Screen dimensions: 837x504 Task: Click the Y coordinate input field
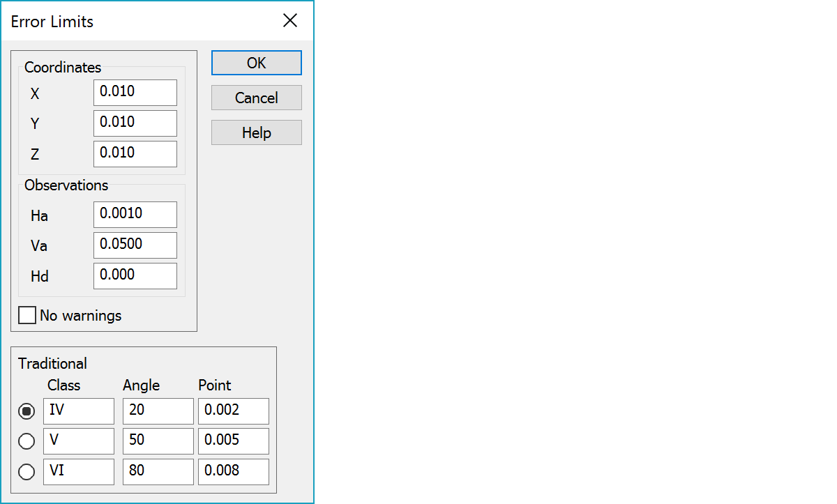click(x=135, y=123)
